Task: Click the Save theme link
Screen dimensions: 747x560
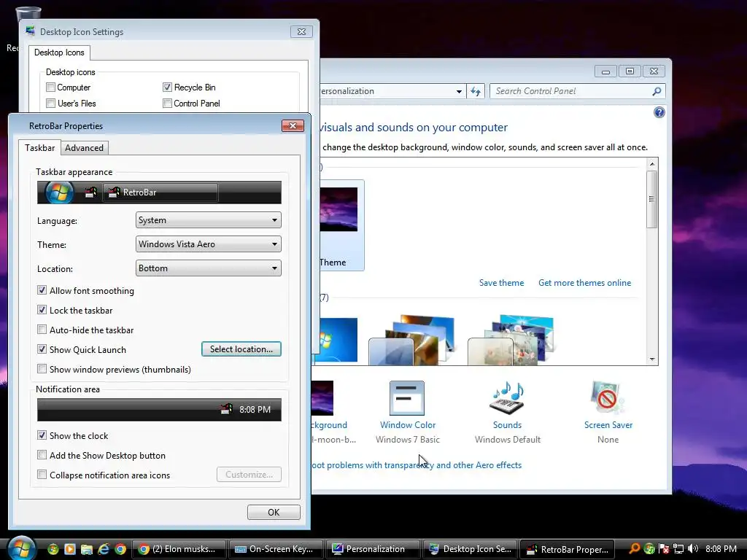Action: pos(501,283)
